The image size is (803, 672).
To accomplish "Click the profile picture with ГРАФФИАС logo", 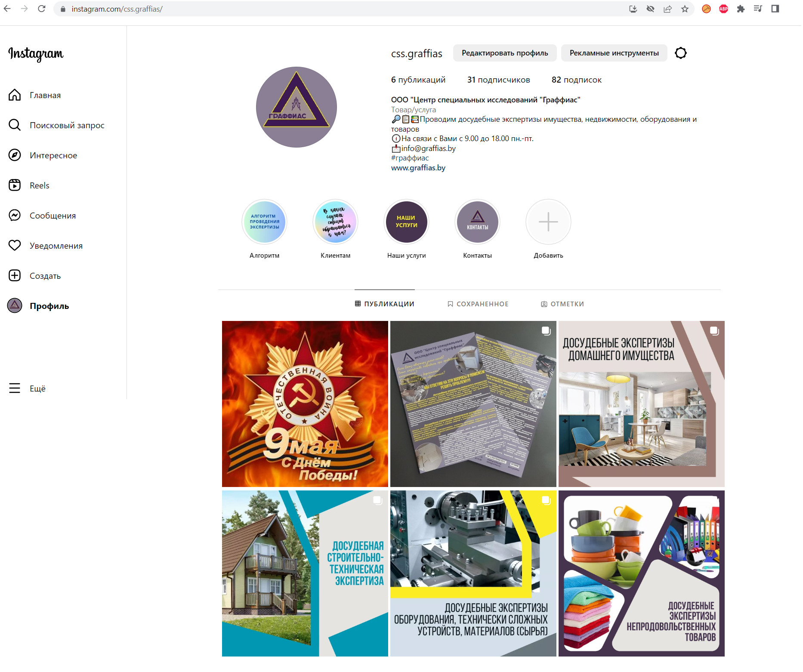I will coord(296,107).
